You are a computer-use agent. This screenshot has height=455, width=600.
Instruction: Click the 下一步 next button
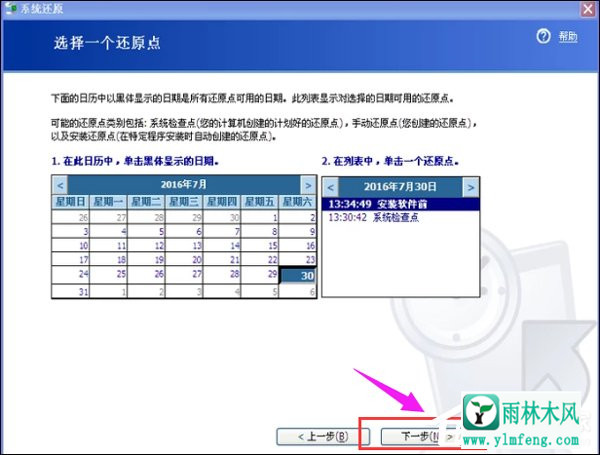pyautogui.click(x=419, y=436)
